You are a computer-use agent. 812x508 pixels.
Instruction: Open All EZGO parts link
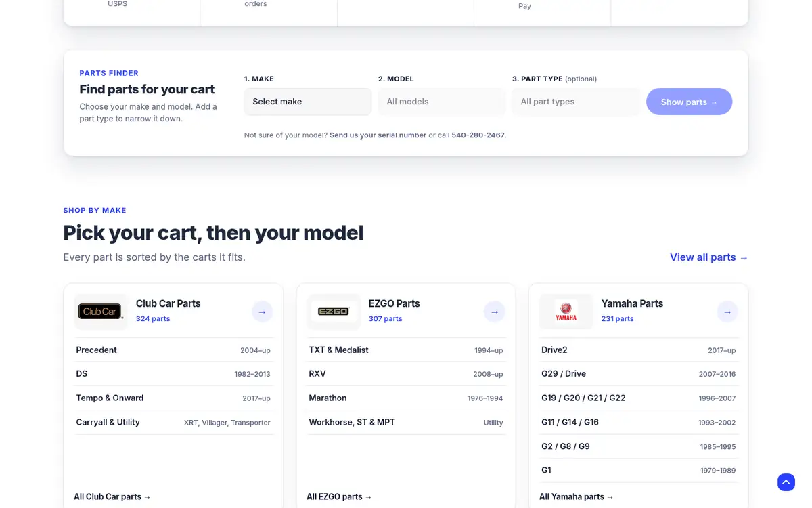tap(340, 496)
